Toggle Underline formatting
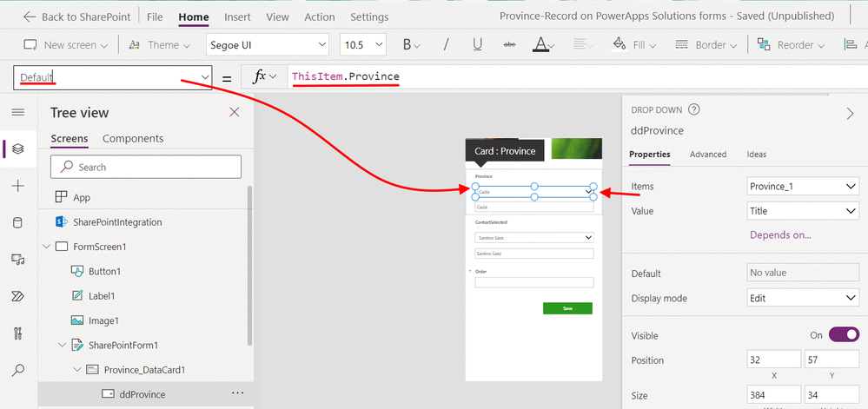 pyautogui.click(x=477, y=45)
